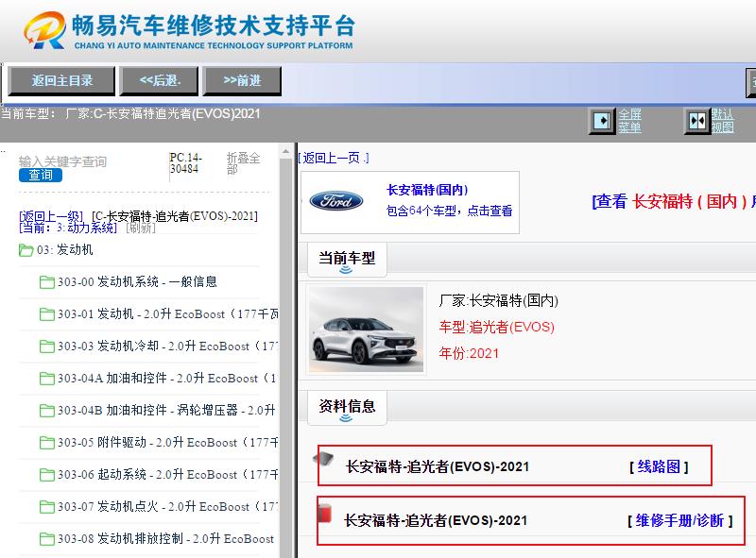Viewport: 756px width, 558px height.
Task: Click the 厂家:长安福特(国内) text
Action: [499, 300]
